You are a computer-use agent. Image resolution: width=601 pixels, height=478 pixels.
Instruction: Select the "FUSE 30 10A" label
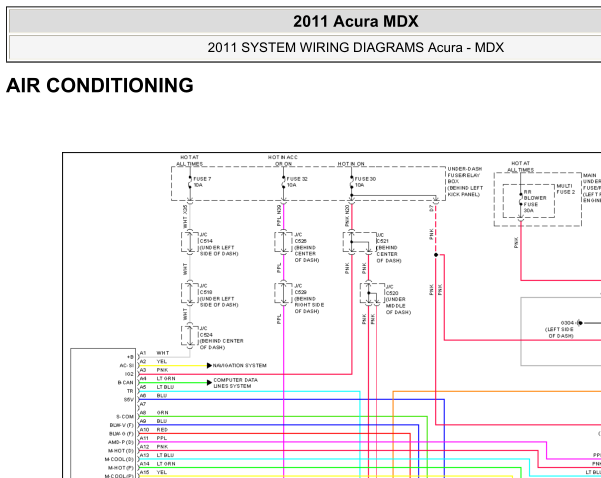[365, 182]
